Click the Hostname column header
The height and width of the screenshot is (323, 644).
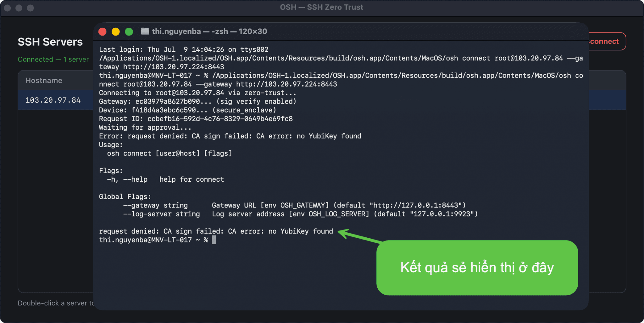pyautogui.click(x=44, y=81)
